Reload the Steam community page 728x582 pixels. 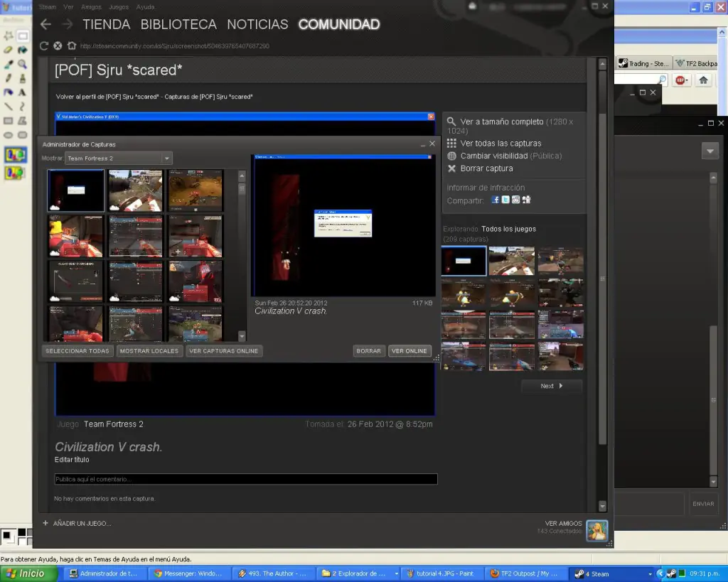(43, 45)
